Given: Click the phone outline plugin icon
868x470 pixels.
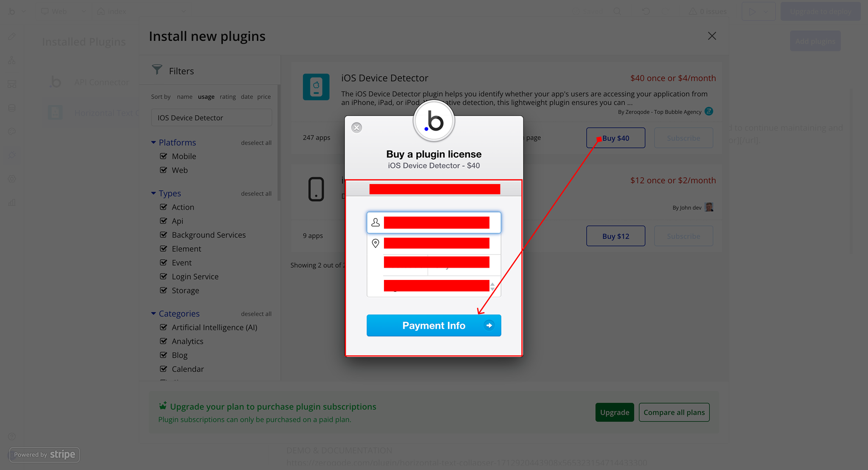Looking at the screenshot, I should [x=316, y=189].
